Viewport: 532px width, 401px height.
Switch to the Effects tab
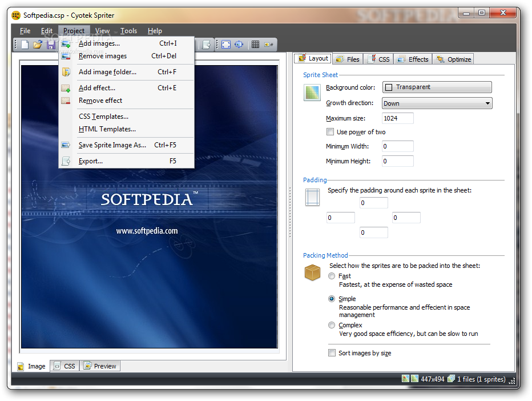point(413,59)
